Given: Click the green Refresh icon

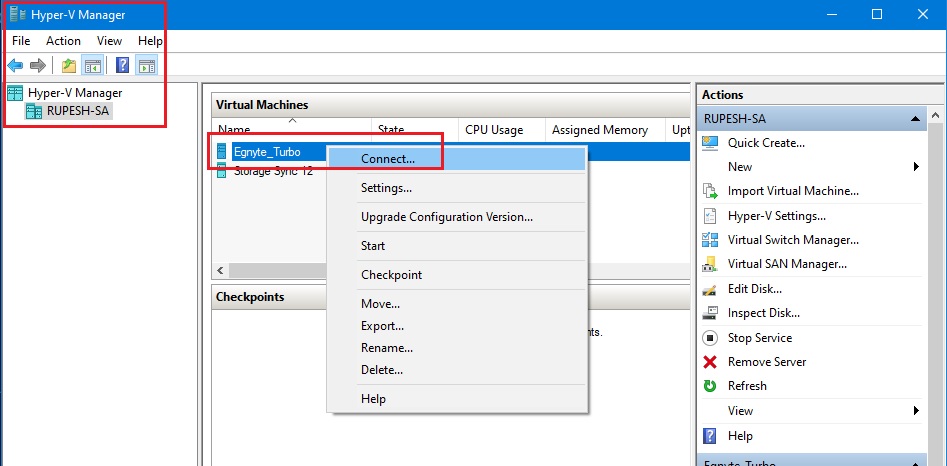Looking at the screenshot, I should 710,386.
